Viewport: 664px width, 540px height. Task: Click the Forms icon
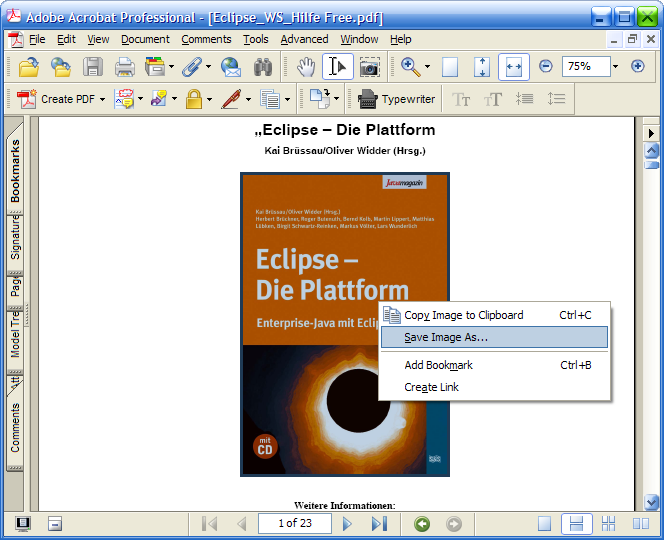pos(270,99)
